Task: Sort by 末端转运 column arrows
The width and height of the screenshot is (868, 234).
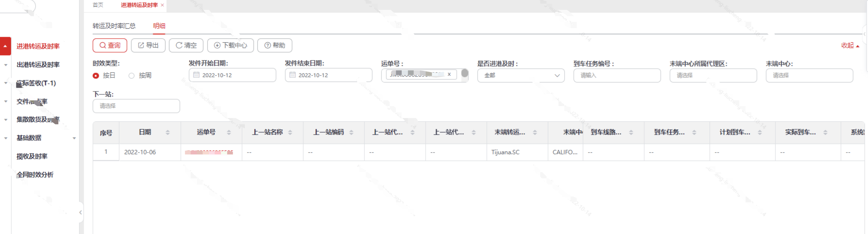Action: (x=535, y=132)
